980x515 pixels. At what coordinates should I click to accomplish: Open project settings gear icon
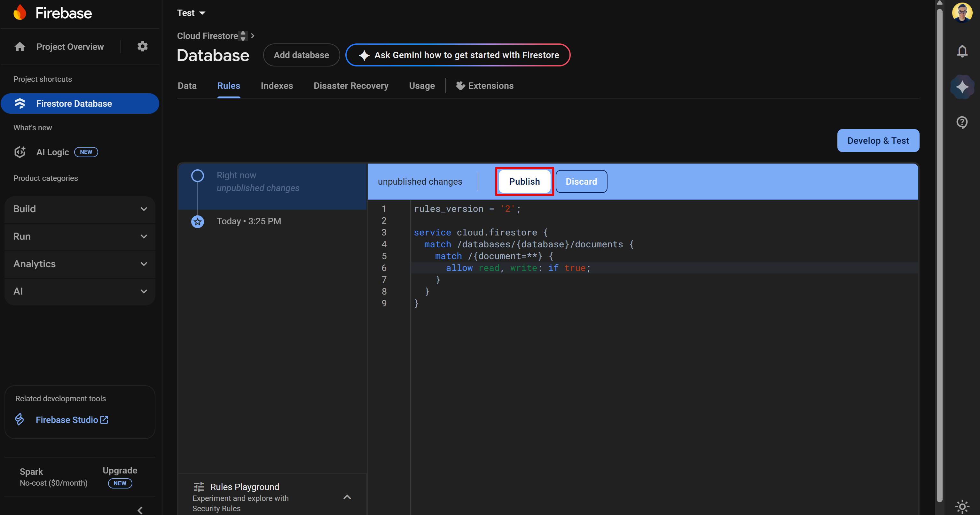click(142, 46)
